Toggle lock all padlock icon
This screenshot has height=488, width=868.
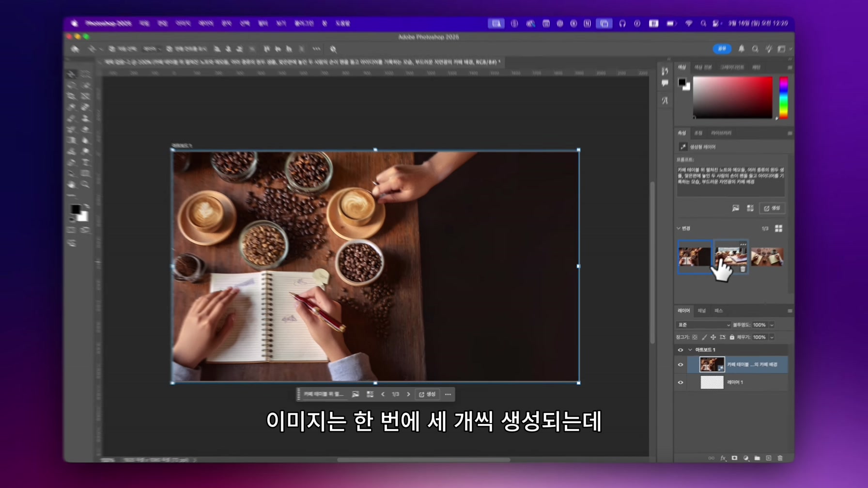(x=732, y=337)
